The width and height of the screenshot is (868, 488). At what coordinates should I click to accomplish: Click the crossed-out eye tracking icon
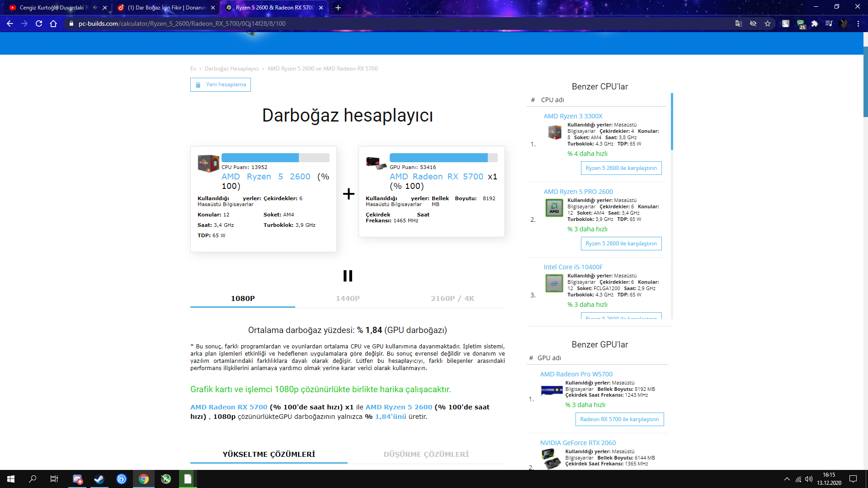(x=753, y=23)
